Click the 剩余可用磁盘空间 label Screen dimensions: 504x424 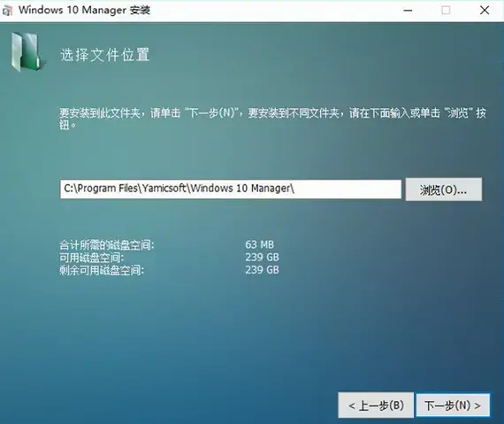(102, 270)
